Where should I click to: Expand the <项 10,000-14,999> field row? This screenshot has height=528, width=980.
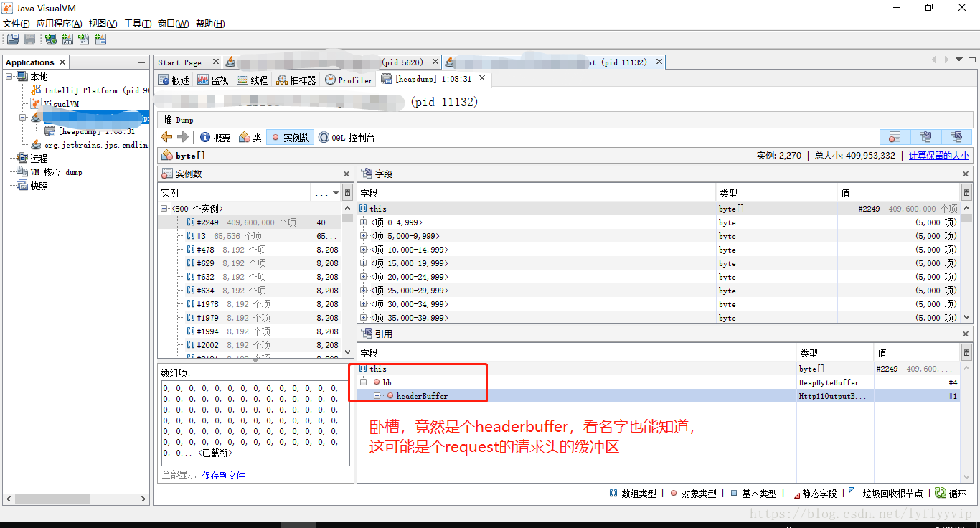pyautogui.click(x=364, y=250)
